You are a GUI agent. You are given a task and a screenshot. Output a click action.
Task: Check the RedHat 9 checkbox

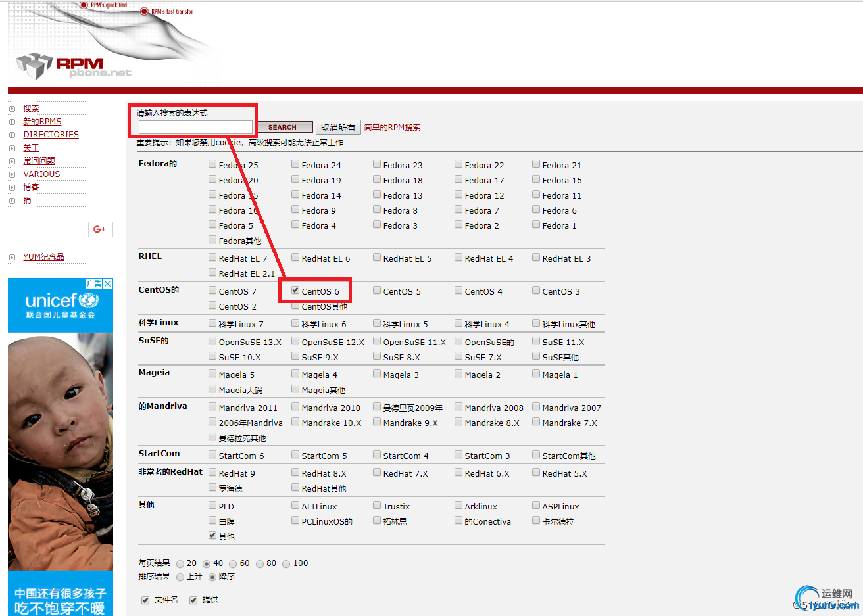(212, 472)
